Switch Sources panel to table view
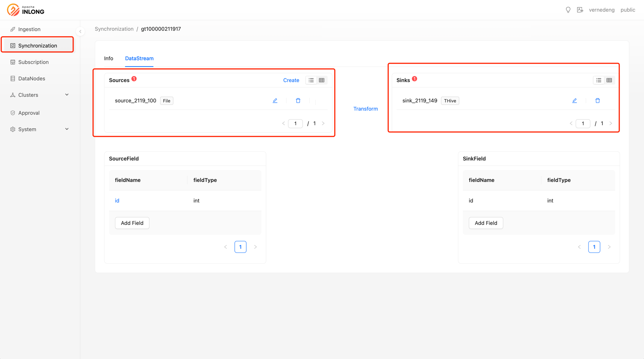This screenshot has height=359, width=644. (x=322, y=80)
